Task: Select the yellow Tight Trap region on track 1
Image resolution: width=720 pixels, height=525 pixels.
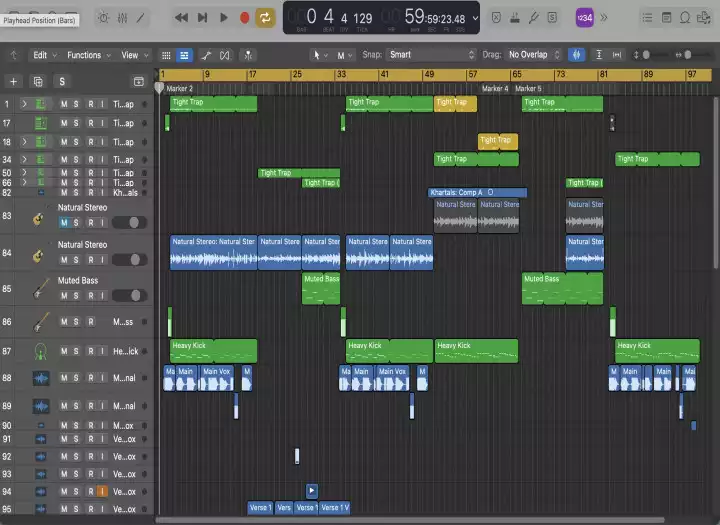Action: (x=455, y=104)
